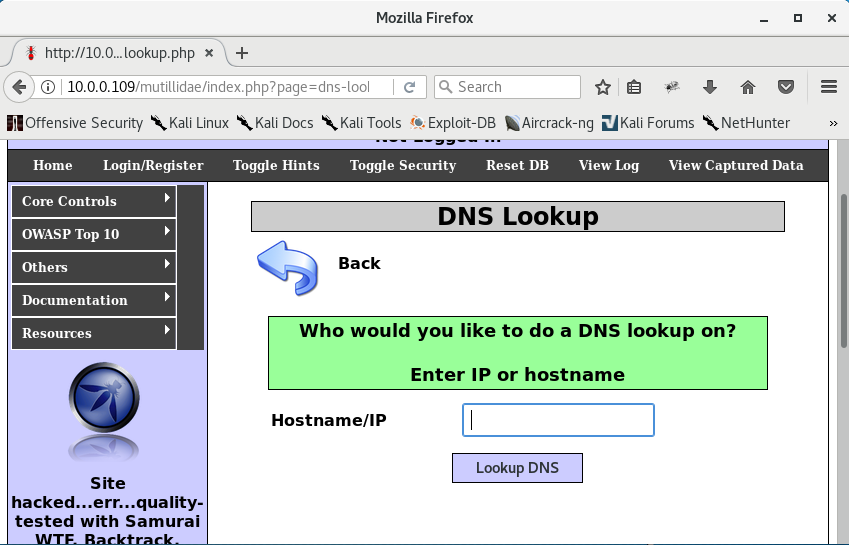Bookmark this page with the star icon

click(603, 87)
